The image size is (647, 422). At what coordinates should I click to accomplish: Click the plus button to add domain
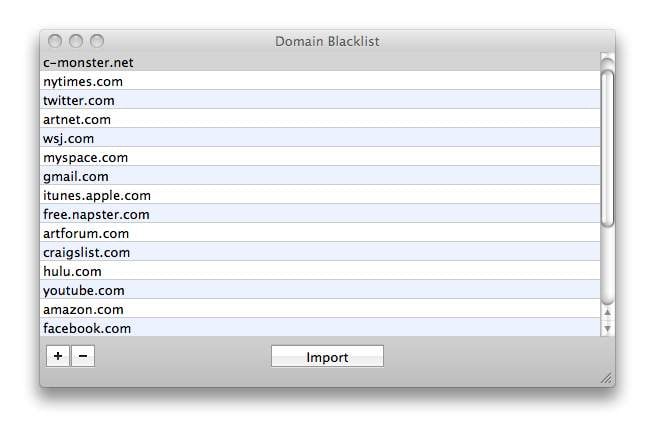tap(58, 356)
